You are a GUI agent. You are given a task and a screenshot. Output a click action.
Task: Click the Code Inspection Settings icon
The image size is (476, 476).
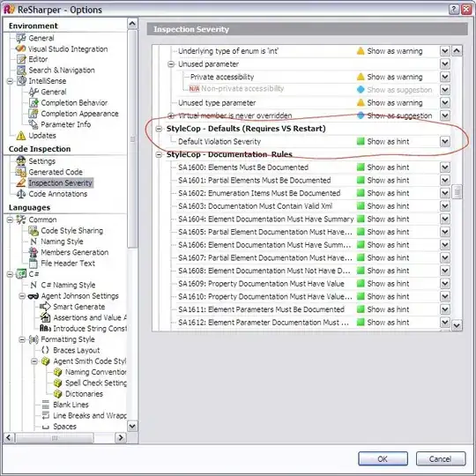coord(21,161)
